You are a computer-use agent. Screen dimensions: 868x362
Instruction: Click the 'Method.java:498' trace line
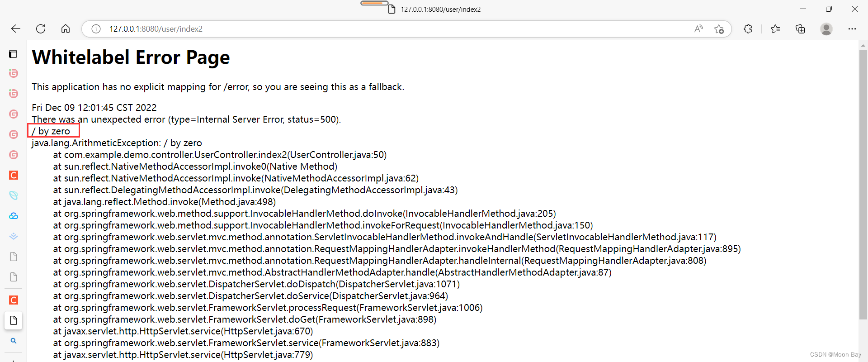pos(165,202)
